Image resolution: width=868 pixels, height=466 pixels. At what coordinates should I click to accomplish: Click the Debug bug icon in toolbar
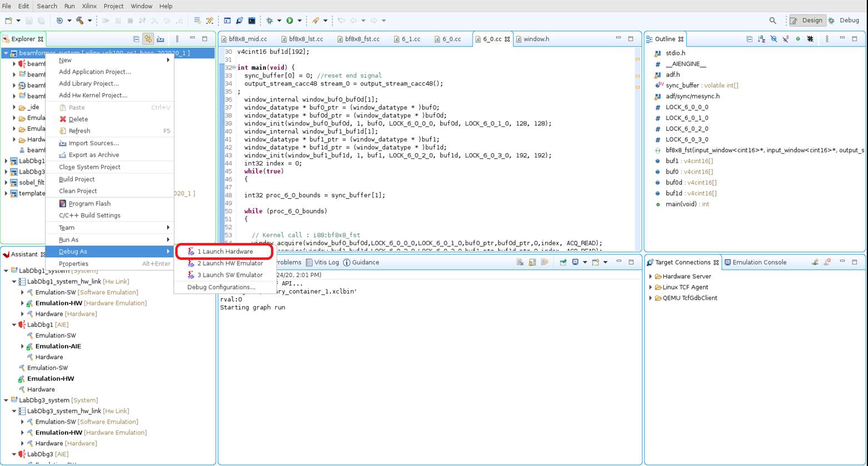(x=270, y=21)
